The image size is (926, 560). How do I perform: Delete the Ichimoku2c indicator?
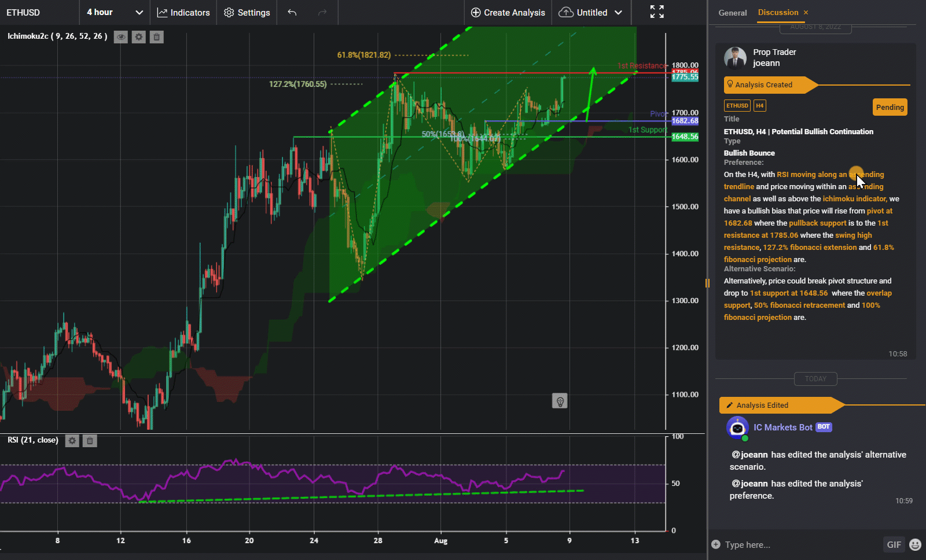[156, 37]
